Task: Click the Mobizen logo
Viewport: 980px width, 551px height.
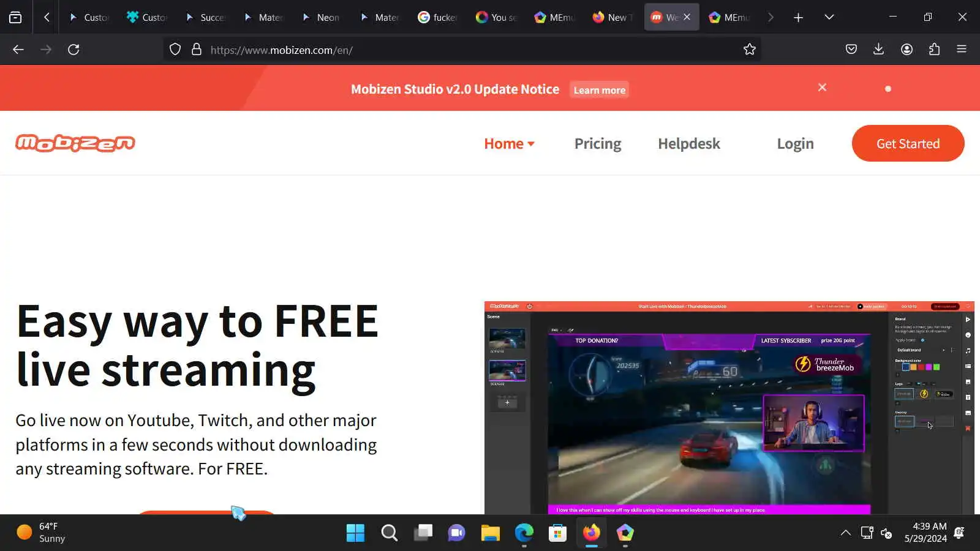Action: coord(75,143)
